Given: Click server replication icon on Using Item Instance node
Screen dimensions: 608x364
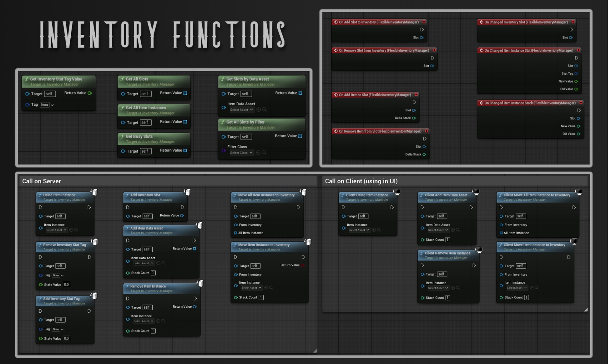Looking at the screenshot, I should (x=94, y=192).
